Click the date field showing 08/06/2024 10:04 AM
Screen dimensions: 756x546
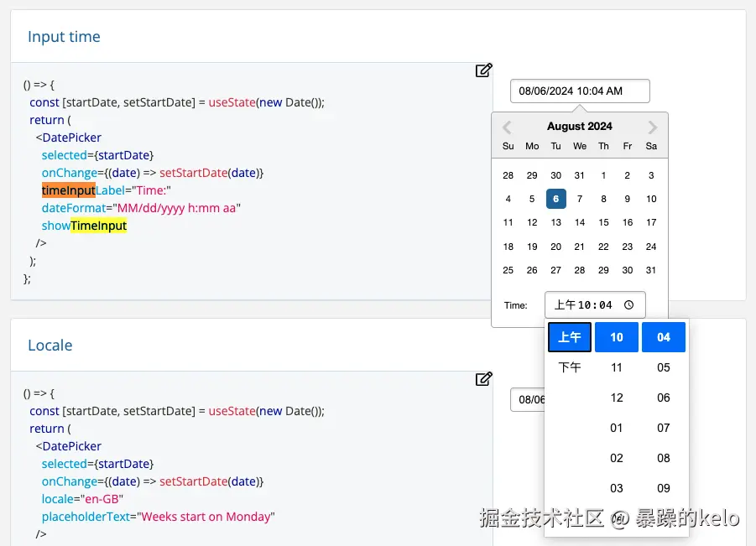click(x=580, y=91)
